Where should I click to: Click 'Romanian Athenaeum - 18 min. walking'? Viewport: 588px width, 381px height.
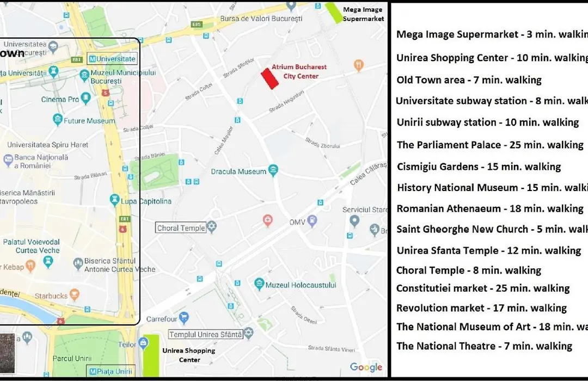pyautogui.click(x=490, y=208)
